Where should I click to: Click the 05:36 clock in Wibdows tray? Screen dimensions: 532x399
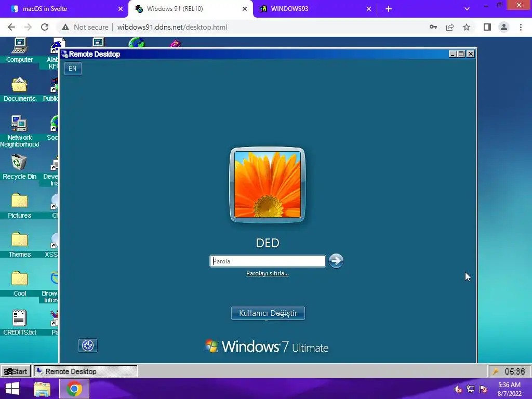click(x=515, y=371)
